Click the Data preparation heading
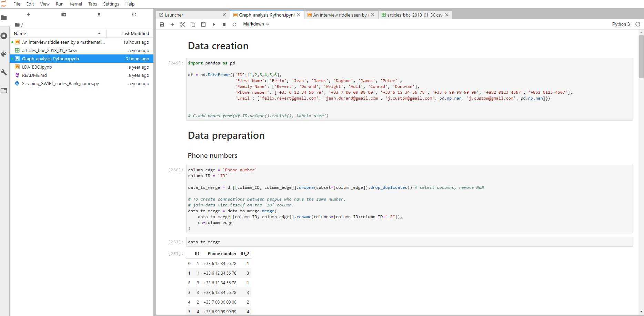The width and height of the screenshot is (644, 316). coord(226,135)
